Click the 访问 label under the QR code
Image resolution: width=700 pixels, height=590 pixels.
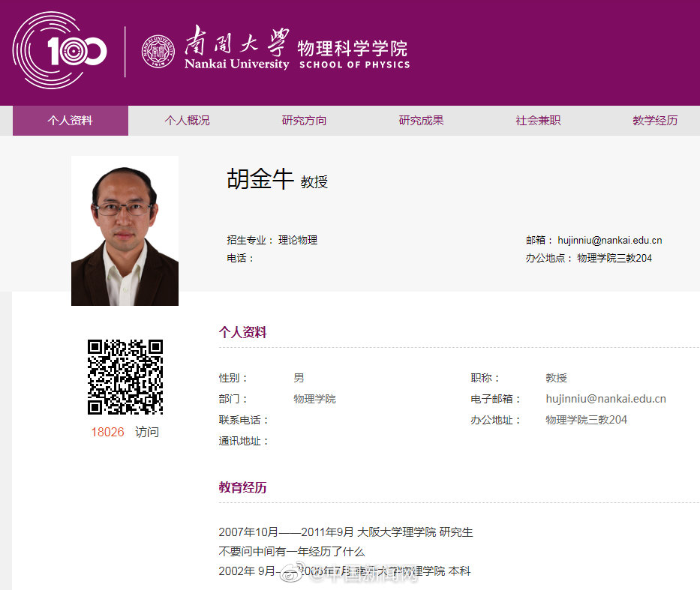(147, 432)
